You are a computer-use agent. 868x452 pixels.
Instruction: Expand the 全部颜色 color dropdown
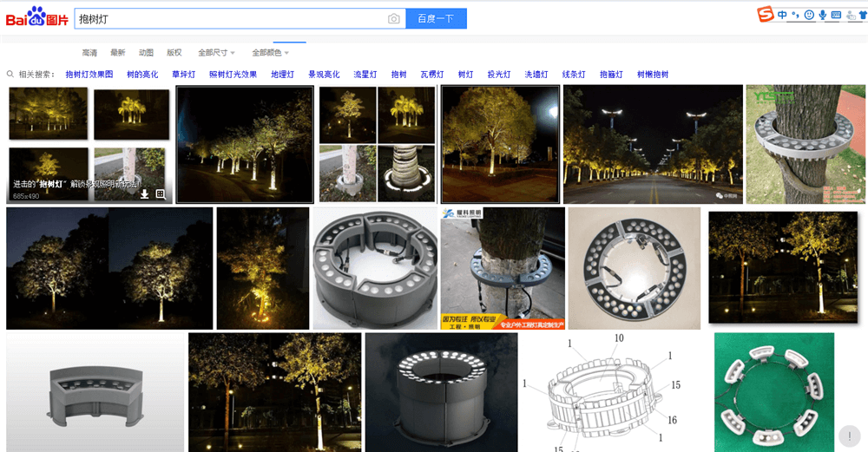(x=271, y=53)
